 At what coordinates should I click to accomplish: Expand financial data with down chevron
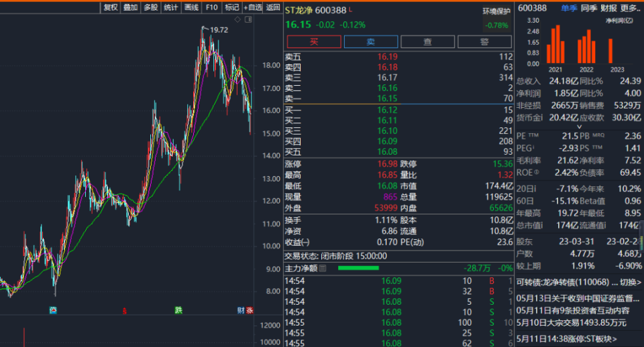tap(579, 126)
